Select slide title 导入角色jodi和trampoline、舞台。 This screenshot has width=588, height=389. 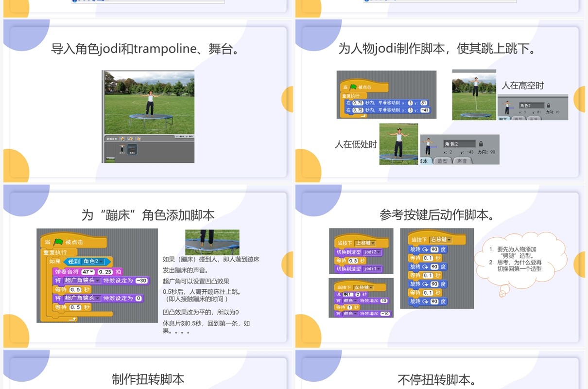pyautogui.click(x=148, y=49)
